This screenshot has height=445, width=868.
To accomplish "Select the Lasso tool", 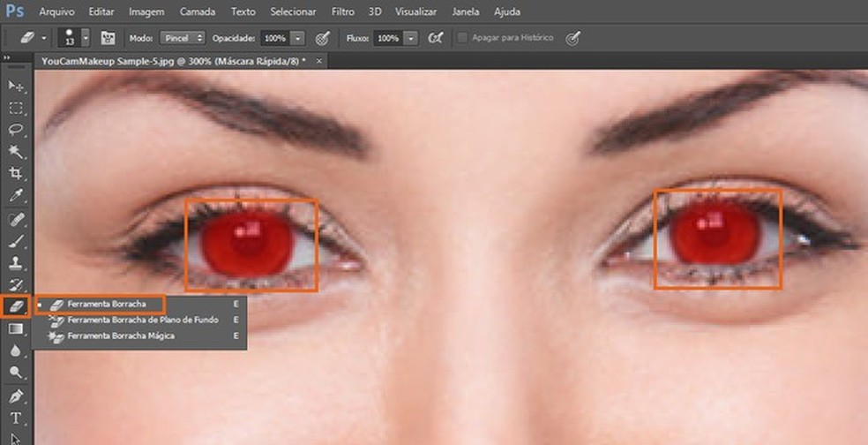I will [x=16, y=130].
